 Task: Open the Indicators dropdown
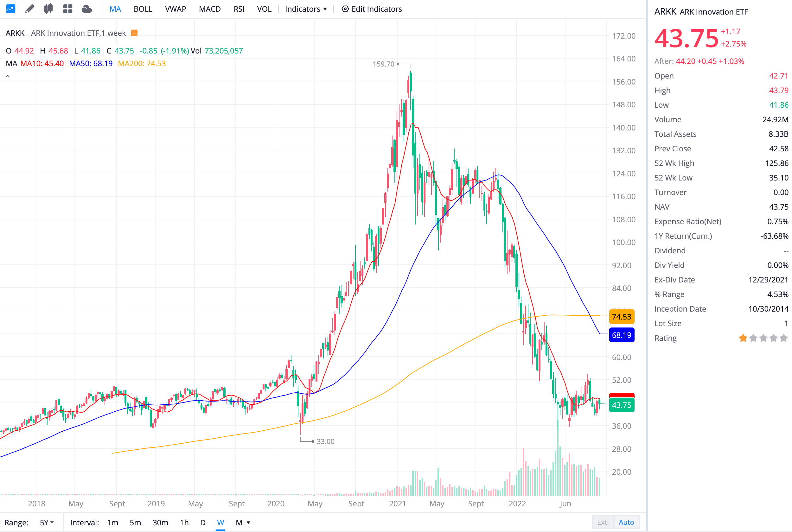[306, 9]
